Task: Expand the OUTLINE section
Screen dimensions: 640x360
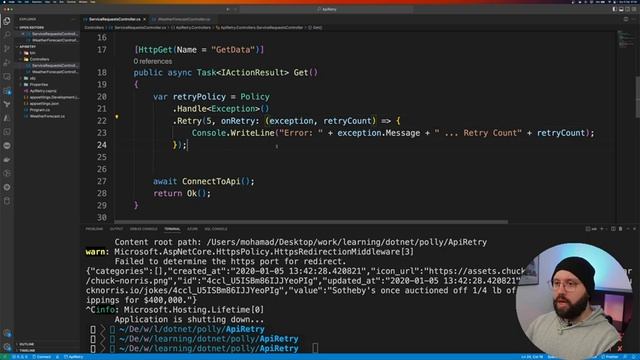Action: (x=47, y=344)
